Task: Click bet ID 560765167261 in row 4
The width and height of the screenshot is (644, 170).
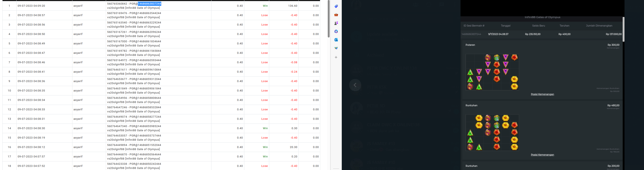Action: (117, 32)
